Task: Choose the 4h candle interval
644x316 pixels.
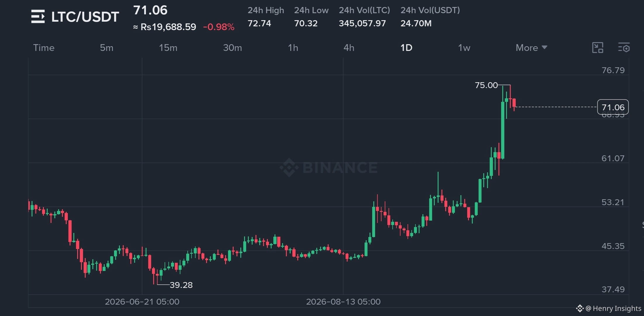Action: 349,48
